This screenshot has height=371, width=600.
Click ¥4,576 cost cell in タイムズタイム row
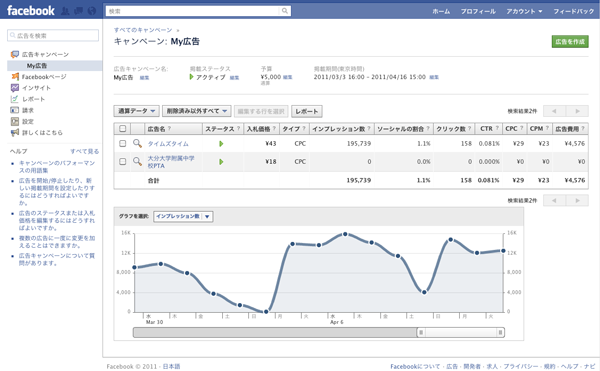click(x=575, y=143)
